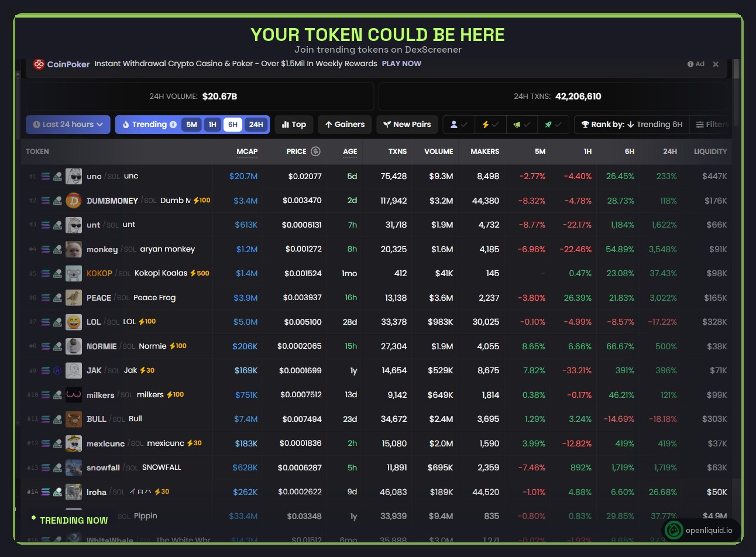Open the Last 24 hours dropdown
Image resolution: width=756 pixels, height=557 pixels.
(x=68, y=124)
